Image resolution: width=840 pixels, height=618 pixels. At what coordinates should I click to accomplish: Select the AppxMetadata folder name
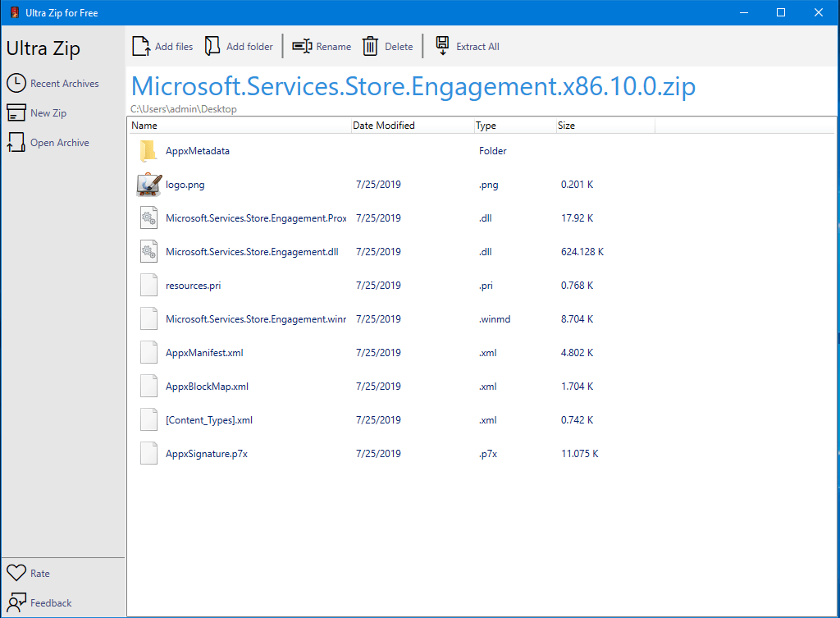click(198, 151)
